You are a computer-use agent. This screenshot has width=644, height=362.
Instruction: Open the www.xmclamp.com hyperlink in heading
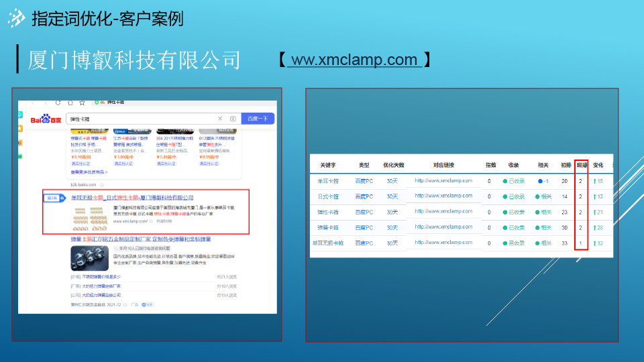tap(354, 60)
